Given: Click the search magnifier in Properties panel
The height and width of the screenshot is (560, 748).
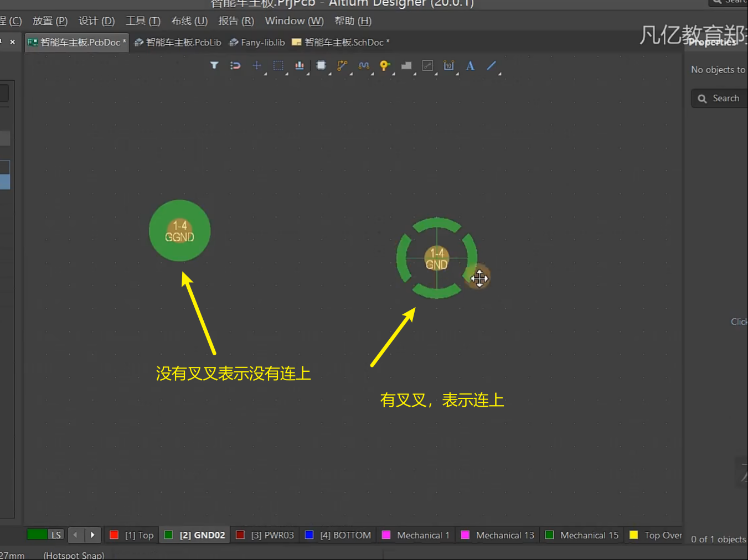Looking at the screenshot, I should pyautogui.click(x=702, y=98).
